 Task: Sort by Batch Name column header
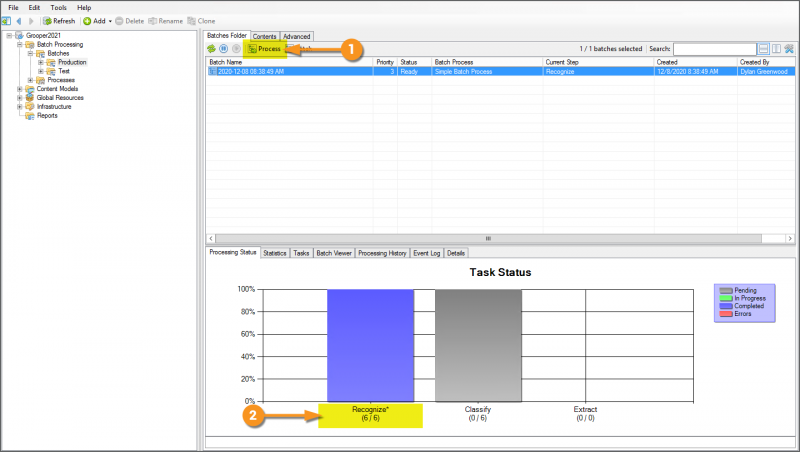tap(289, 62)
